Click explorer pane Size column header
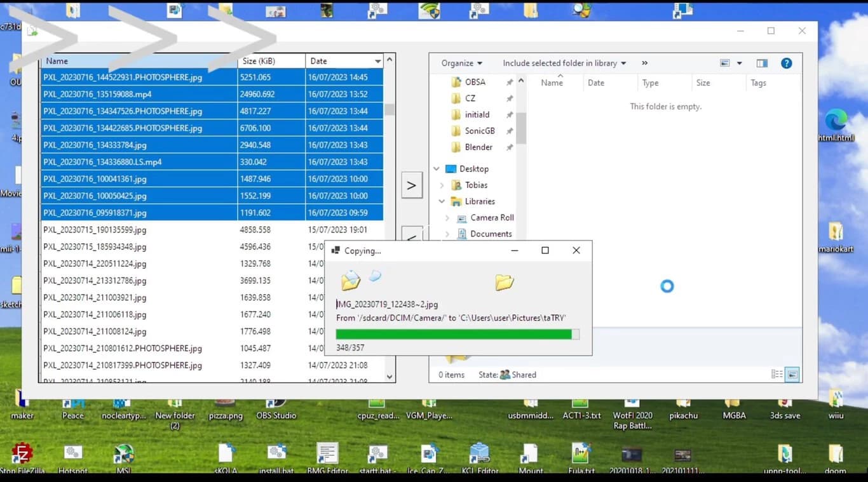Viewport: 868px width, 482px height. coord(703,83)
